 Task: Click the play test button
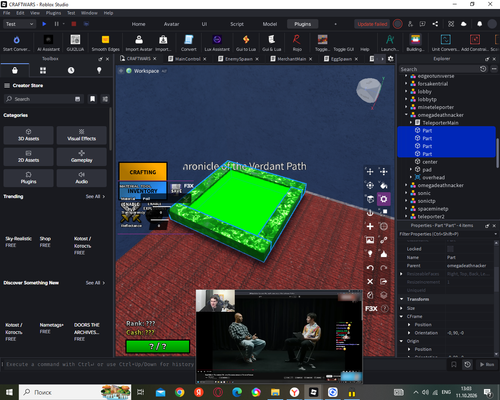(44, 24)
